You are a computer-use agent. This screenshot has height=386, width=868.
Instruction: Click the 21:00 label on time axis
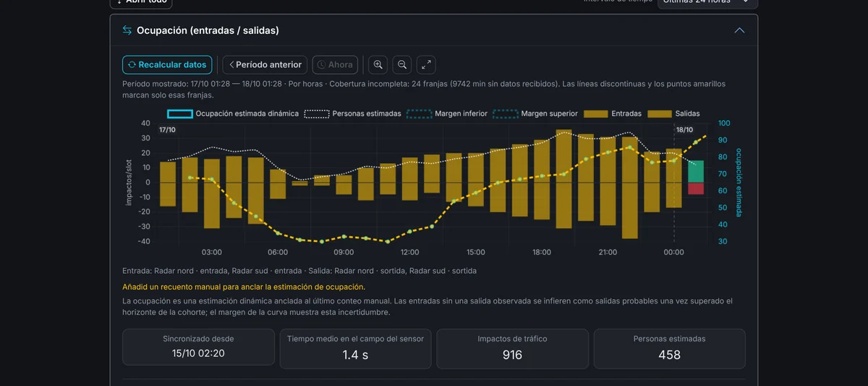(x=608, y=252)
